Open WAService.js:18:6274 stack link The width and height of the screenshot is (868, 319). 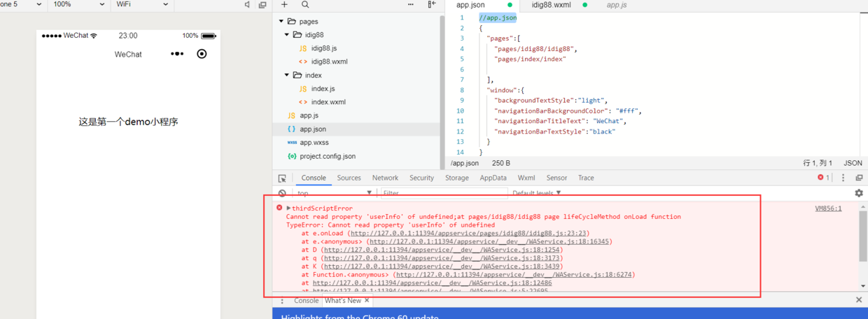[x=514, y=275]
